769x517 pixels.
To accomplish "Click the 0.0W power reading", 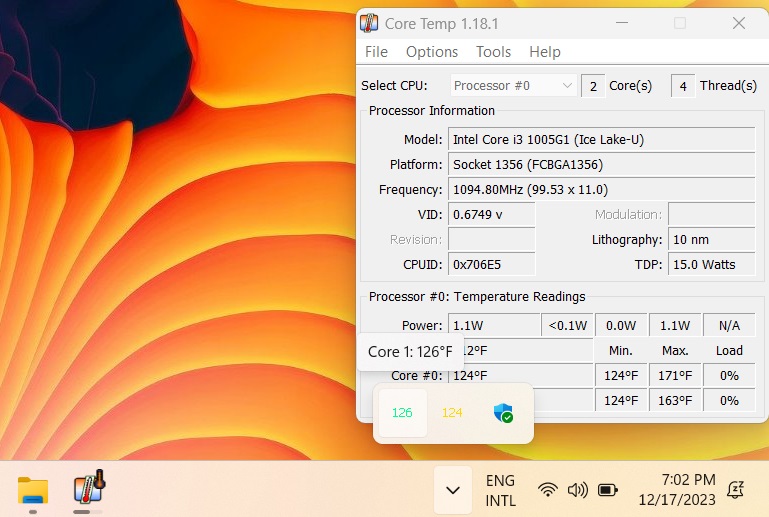I will tap(621, 325).
